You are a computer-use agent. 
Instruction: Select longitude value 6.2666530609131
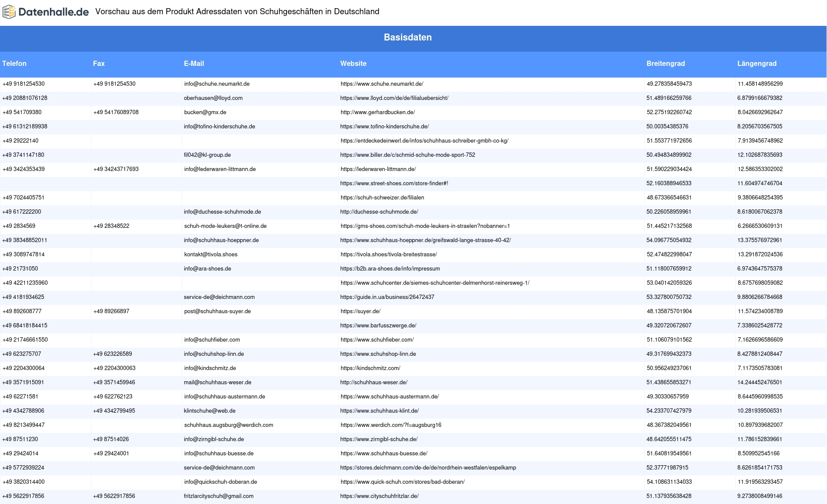(x=760, y=226)
